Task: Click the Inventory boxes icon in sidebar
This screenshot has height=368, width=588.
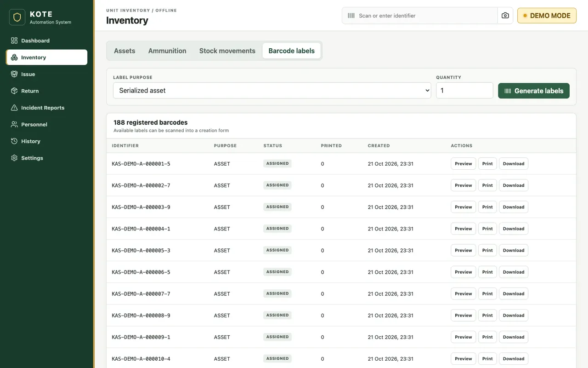Action: pos(14,57)
